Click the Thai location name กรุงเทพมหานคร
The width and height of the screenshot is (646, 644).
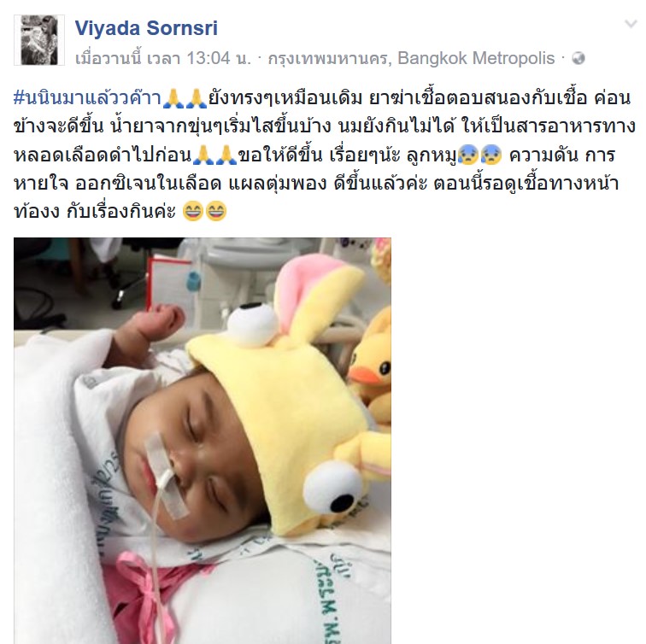point(328,58)
